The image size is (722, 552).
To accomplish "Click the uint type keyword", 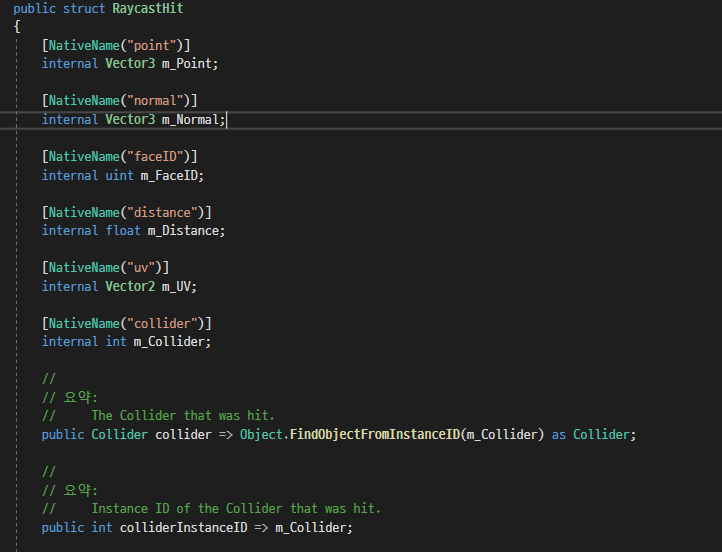I will tap(119, 175).
